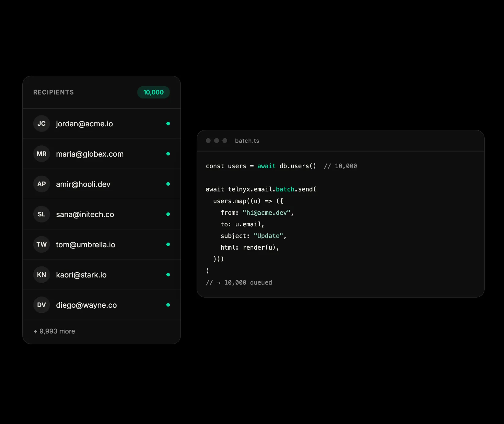Click the middle window dot in batch.ts

[x=217, y=141]
